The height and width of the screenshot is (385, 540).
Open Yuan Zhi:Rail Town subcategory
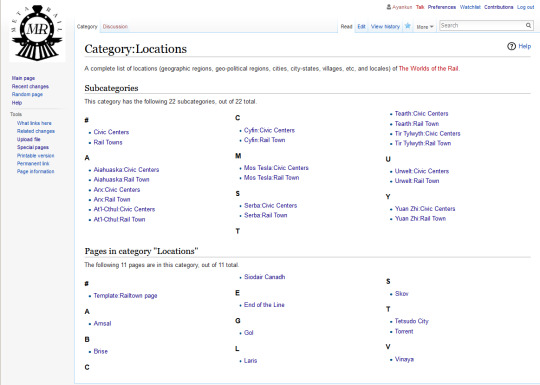point(420,219)
